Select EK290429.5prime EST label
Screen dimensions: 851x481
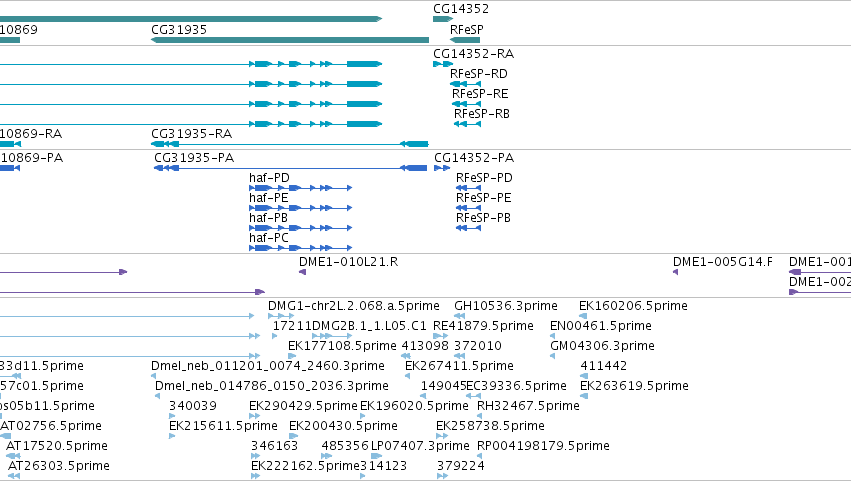tap(303, 407)
